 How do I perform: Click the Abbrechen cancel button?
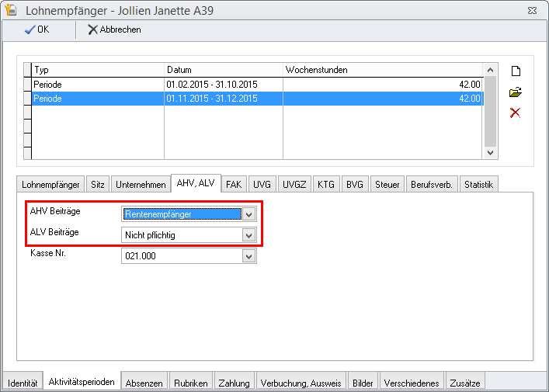click(114, 29)
